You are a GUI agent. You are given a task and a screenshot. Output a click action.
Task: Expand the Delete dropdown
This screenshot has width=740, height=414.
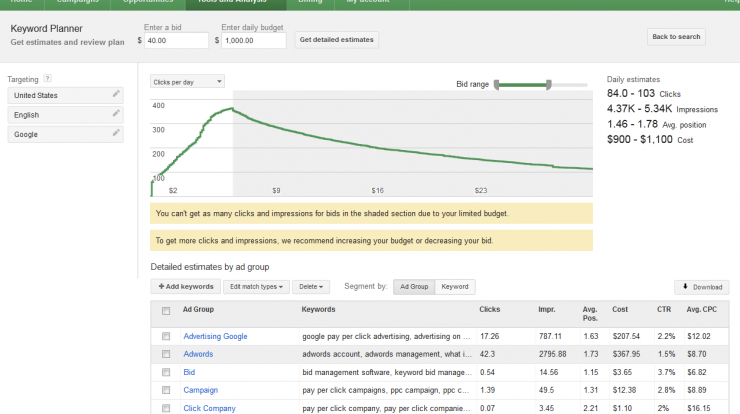click(311, 287)
